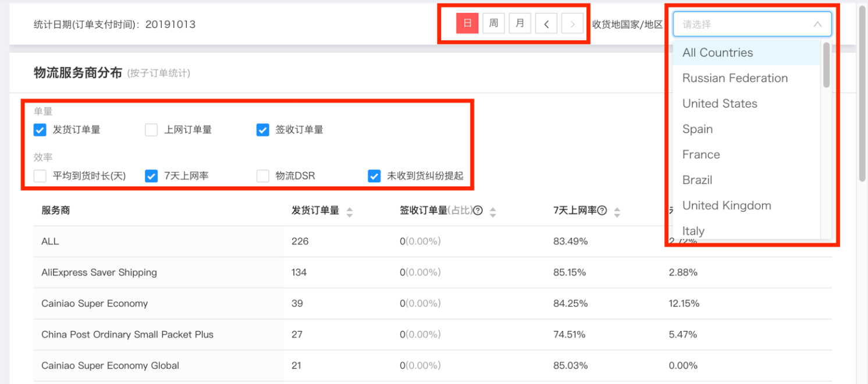Click the 7-day rate 83.49%

[570, 241]
